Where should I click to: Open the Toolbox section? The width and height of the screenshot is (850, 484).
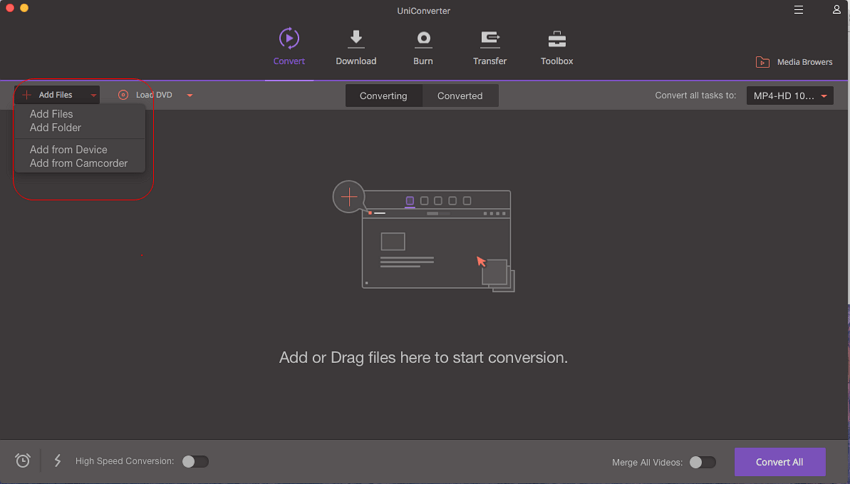click(557, 47)
